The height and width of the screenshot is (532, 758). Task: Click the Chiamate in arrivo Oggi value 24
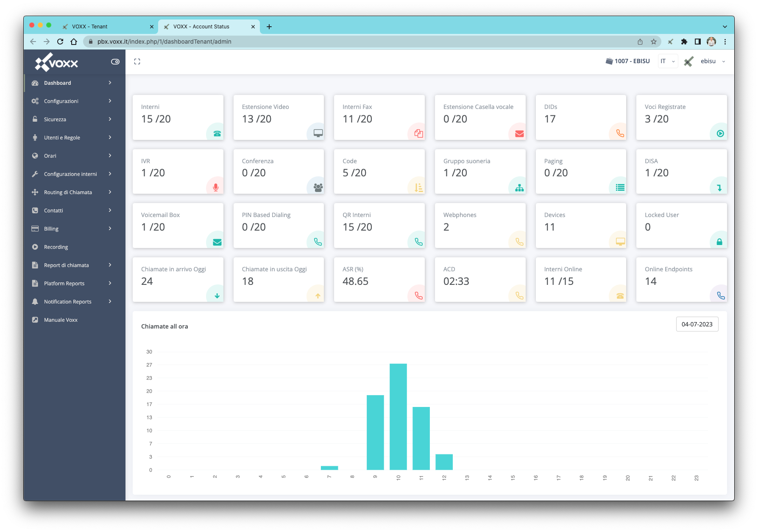pos(147,281)
